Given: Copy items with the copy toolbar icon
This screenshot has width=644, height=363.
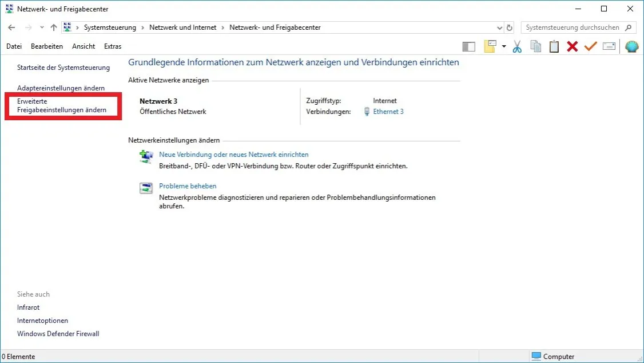Looking at the screenshot, I should pos(535,46).
